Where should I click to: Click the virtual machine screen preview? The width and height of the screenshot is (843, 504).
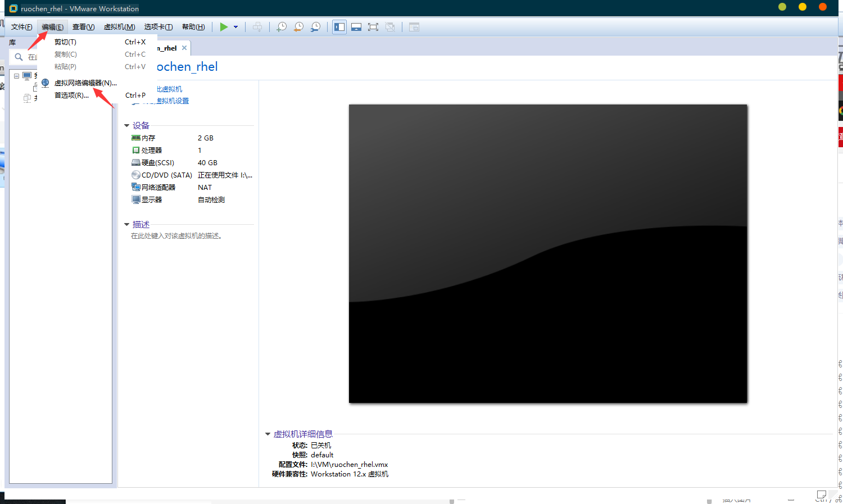[548, 253]
